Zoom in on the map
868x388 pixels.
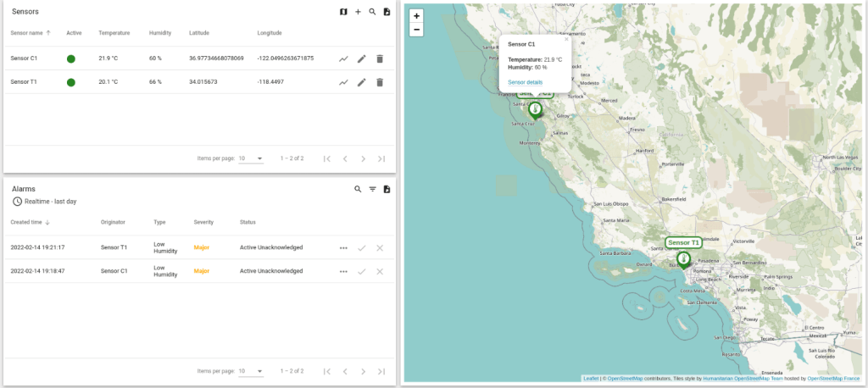click(416, 16)
